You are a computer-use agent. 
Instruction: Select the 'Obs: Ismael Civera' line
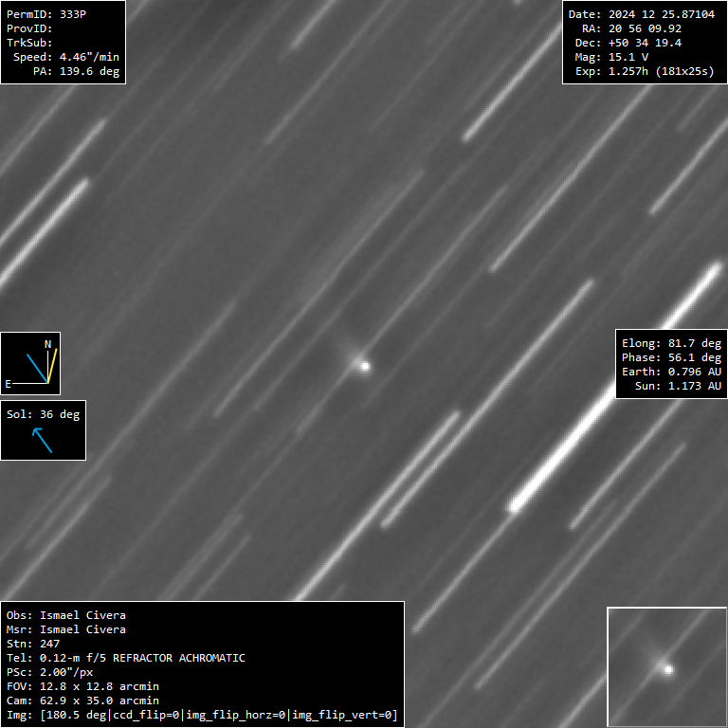[66, 615]
